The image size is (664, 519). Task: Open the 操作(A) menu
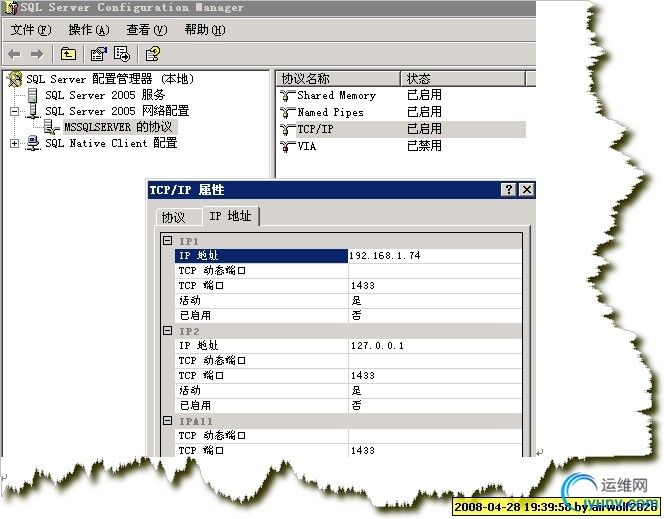coord(89,30)
